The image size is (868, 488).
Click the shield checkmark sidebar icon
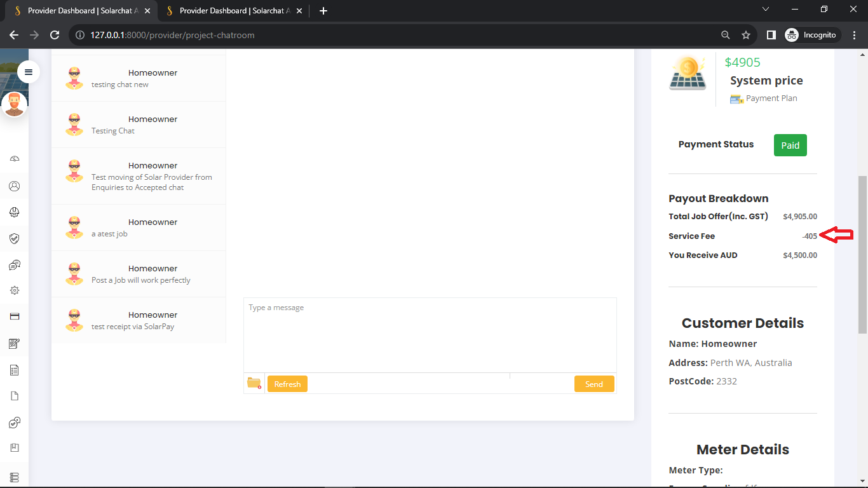coord(15,238)
